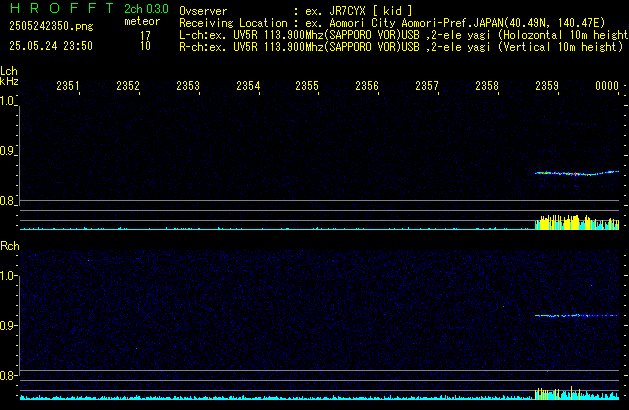
Task: Click the 'L-ch' Holozontal yagi description line
Action: pos(404,35)
